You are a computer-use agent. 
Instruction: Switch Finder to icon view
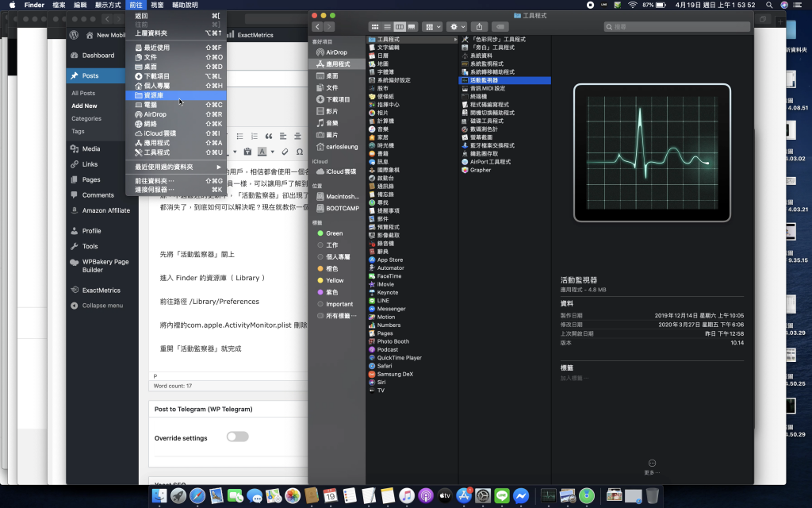pos(374,26)
